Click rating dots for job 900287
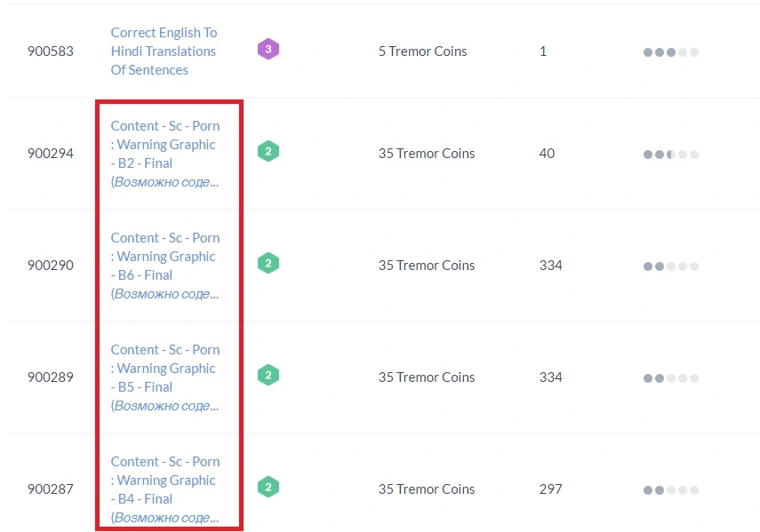Viewport: 760px width, 532px height. coord(671,490)
